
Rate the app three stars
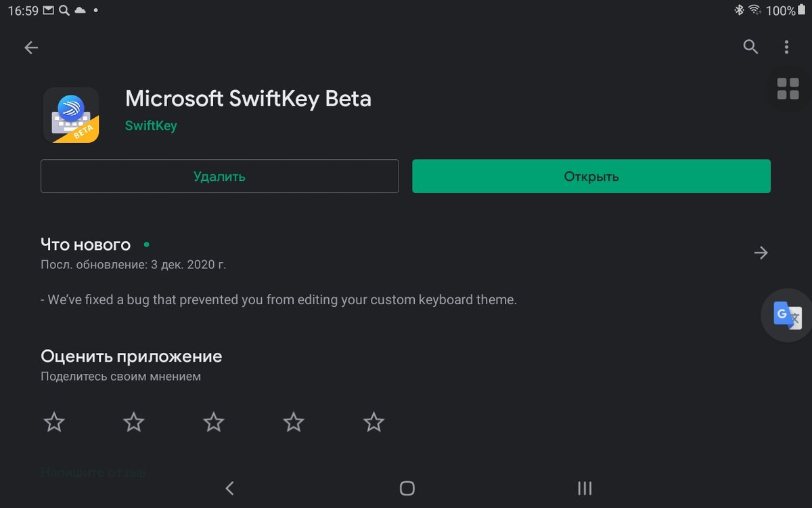[214, 423]
